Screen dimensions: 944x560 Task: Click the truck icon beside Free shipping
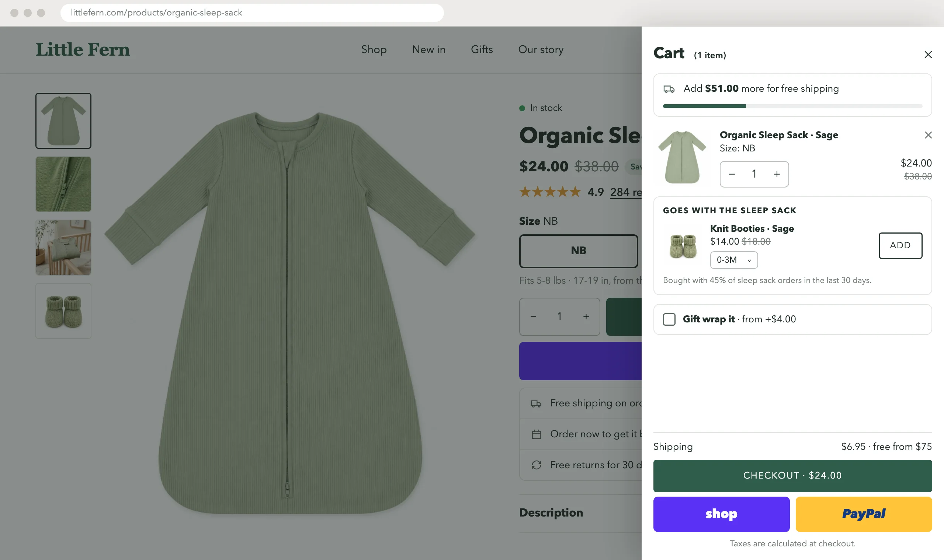coord(536,403)
